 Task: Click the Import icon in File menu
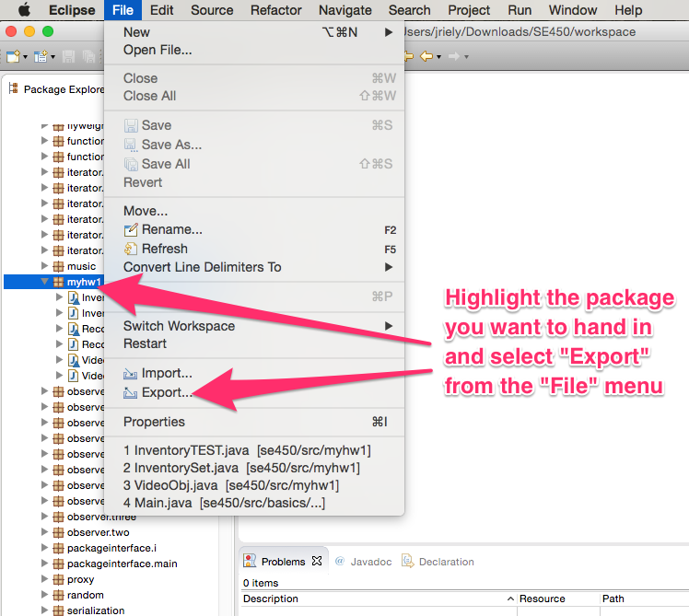[131, 374]
